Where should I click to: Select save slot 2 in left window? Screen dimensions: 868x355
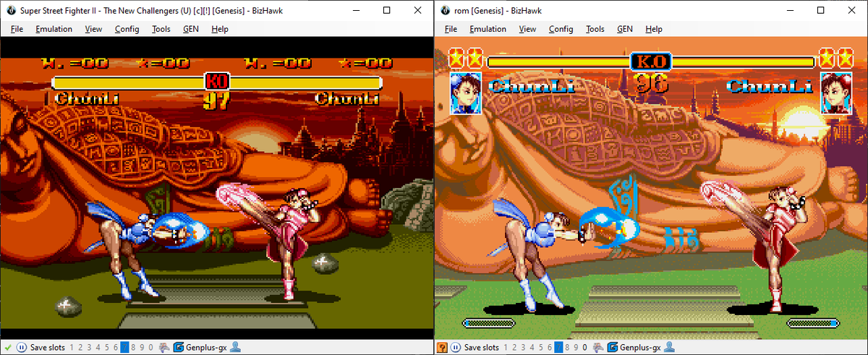tap(80, 348)
